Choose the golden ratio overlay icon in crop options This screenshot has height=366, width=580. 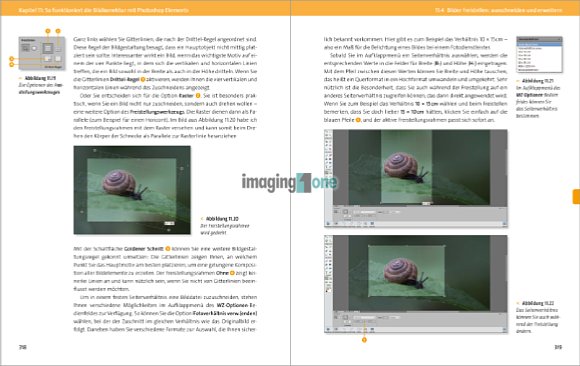(47, 58)
